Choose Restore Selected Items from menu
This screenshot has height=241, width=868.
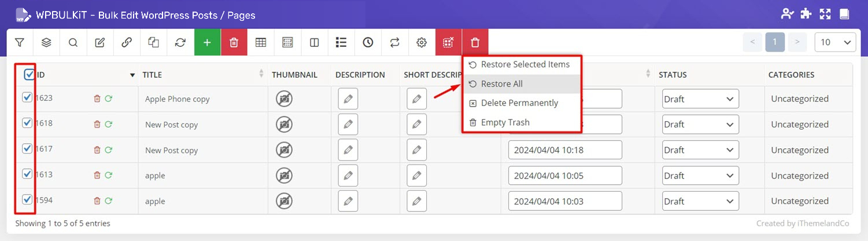[521, 64]
